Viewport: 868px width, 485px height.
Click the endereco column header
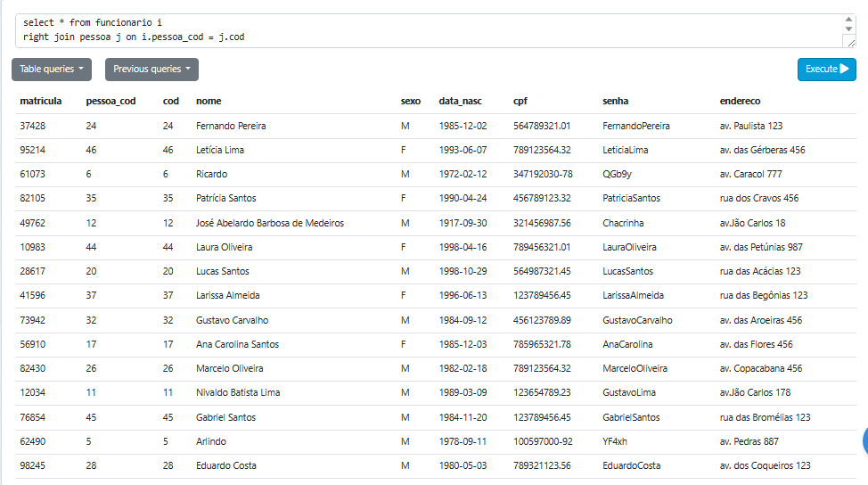pyautogui.click(x=740, y=101)
